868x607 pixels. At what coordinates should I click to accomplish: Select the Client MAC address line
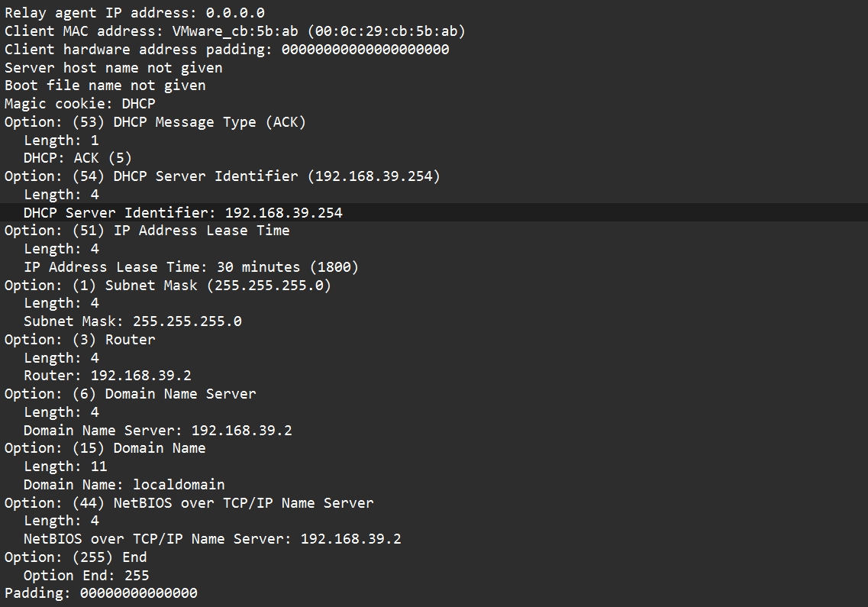pyautogui.click(x=234, y=31)
